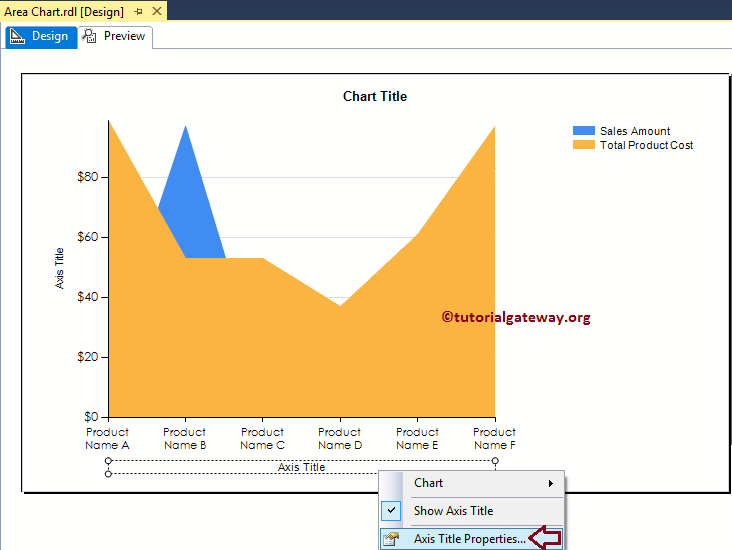
Task: Click the Product Name B label
Action: tap(185, 438)
